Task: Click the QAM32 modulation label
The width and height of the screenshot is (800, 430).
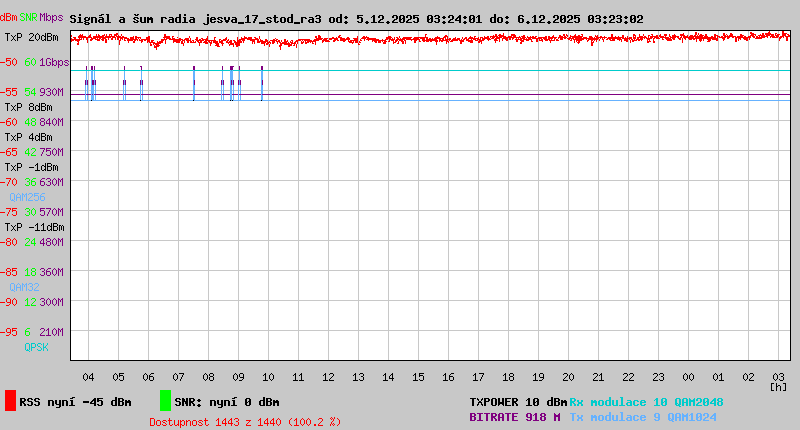Action: click(x=24, y=287)
